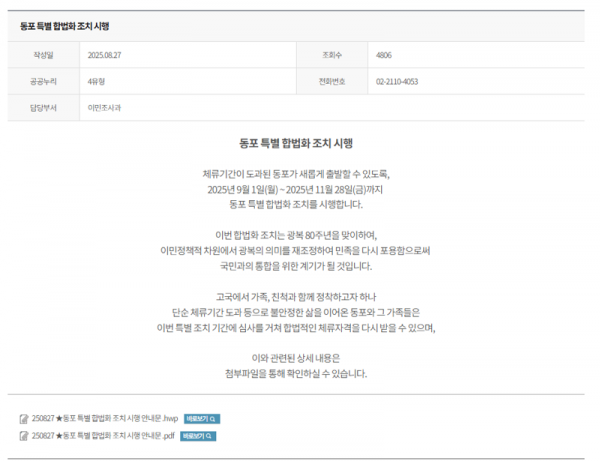Image resolution: width=600 pixels, height=461 pixels.
Task: Click the view count value 4806
Action: [x=384, y=56]
